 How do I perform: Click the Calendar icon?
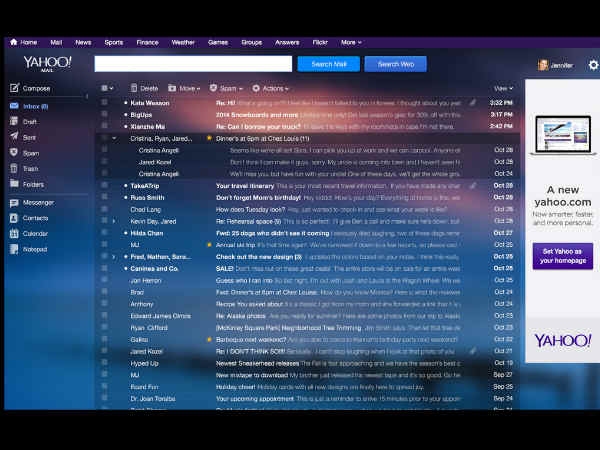click(14, 233)
